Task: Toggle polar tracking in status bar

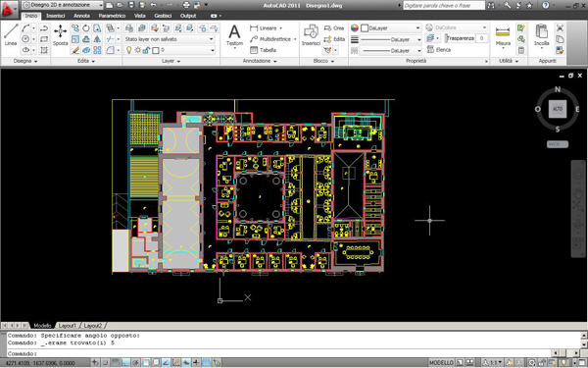Action: (135, 363)
